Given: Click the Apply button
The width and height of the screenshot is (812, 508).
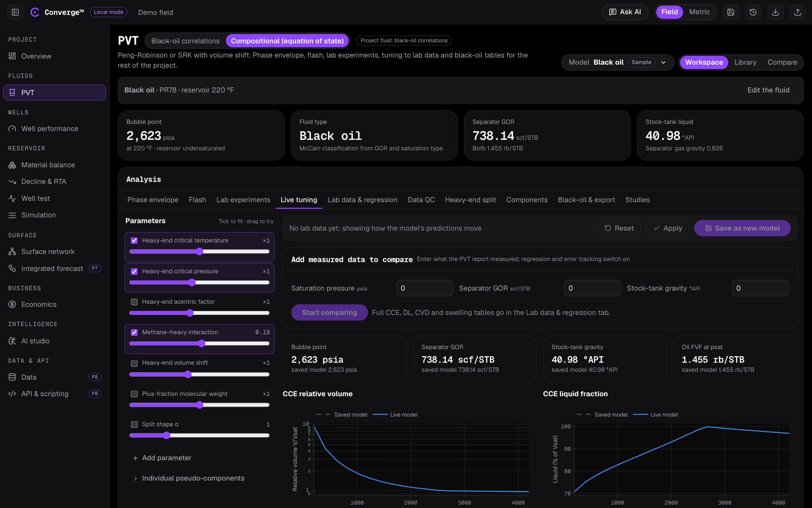Looking at the screenshot, I should pyautogui.click(x=668, y=228).
